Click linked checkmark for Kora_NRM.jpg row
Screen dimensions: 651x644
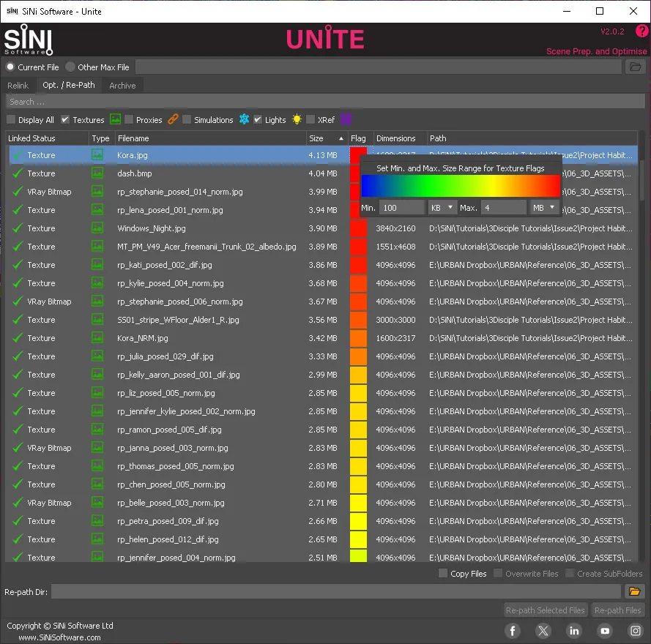tap(18, 338)
